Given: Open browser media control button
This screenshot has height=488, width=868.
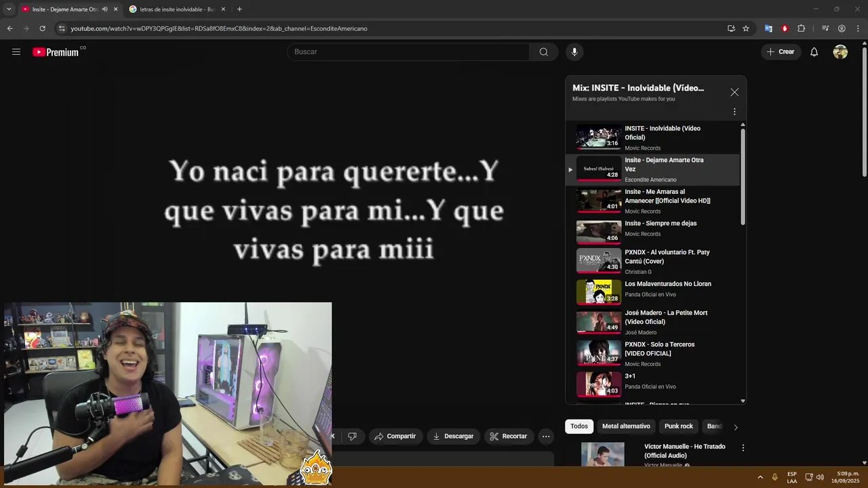Looking at the screenshot, I should (x=825, y=28).
